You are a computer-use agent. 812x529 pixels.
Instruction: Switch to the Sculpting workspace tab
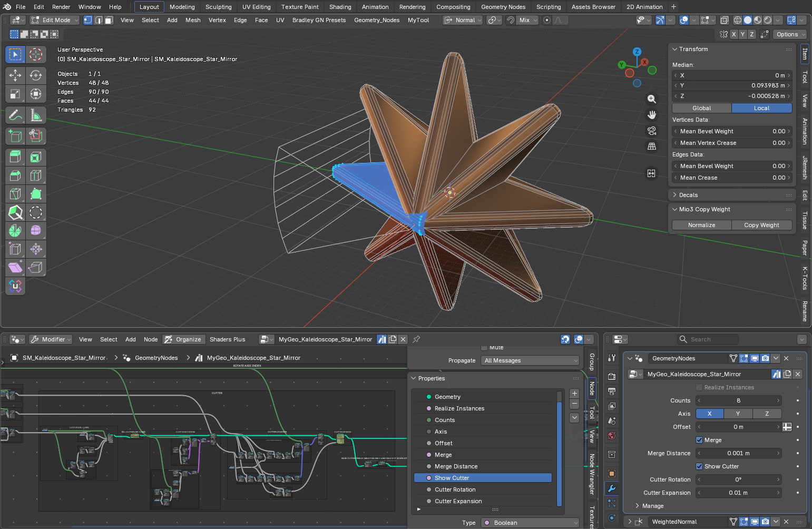point(219,7)
